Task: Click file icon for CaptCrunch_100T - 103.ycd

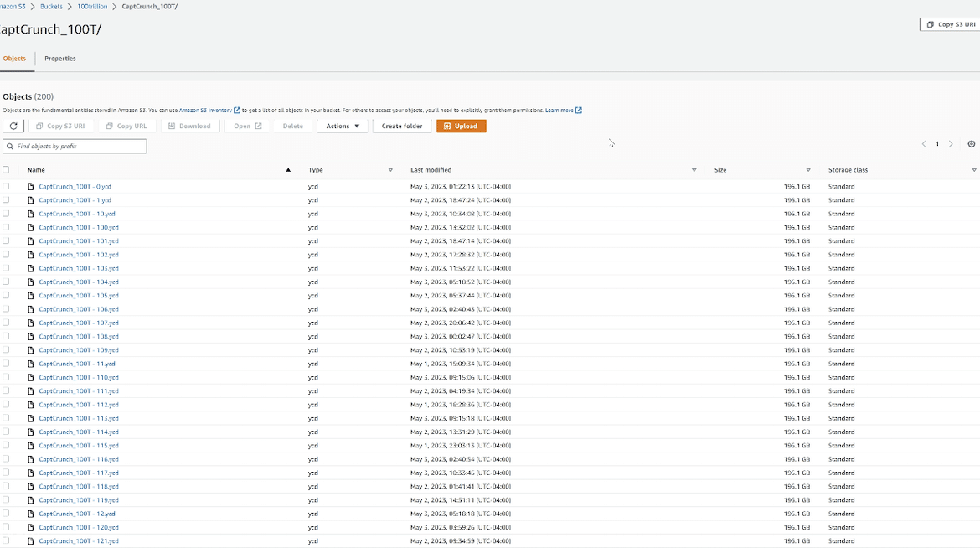Action: [31, 268]
